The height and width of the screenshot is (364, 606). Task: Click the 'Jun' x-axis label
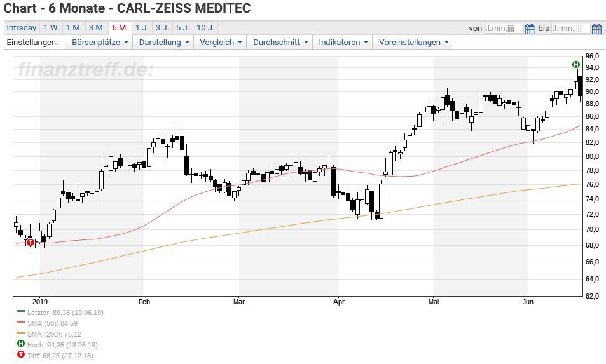point(528,302)
